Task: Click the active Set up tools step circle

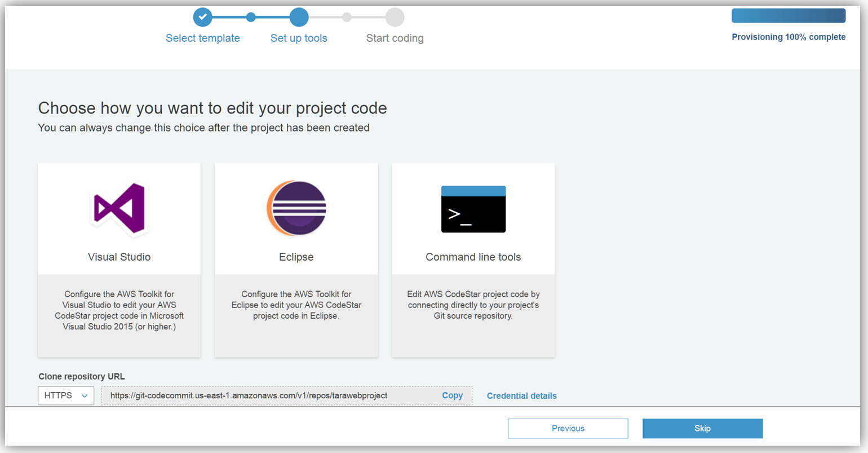Action: pos(299,17)
